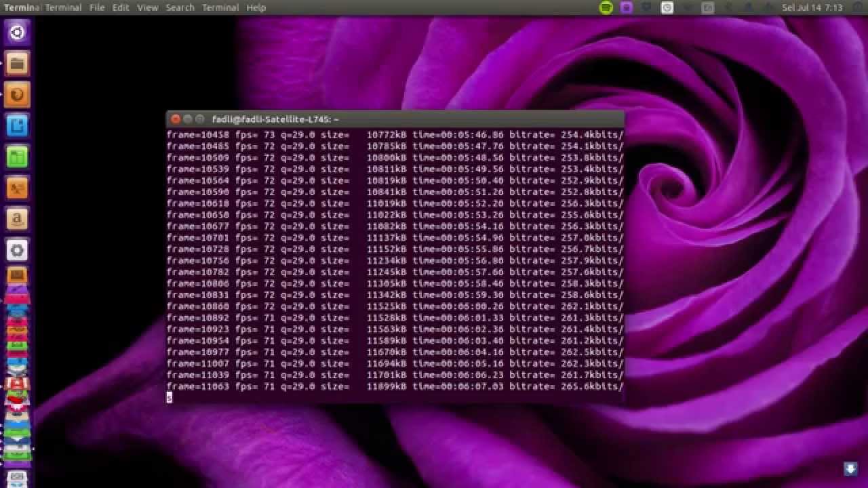Screen dimensions: 868x488
Task: Click the terminal title fadli@fadli-Satellite-L745
Action: (x=275, y=119)
